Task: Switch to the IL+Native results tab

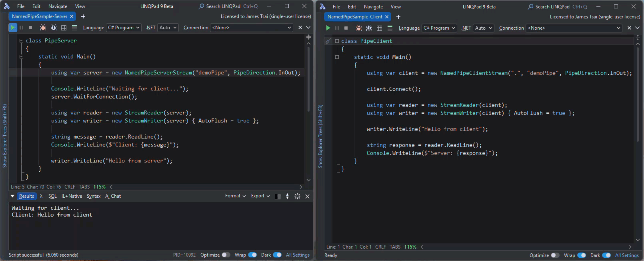Action: click(72, 196)
